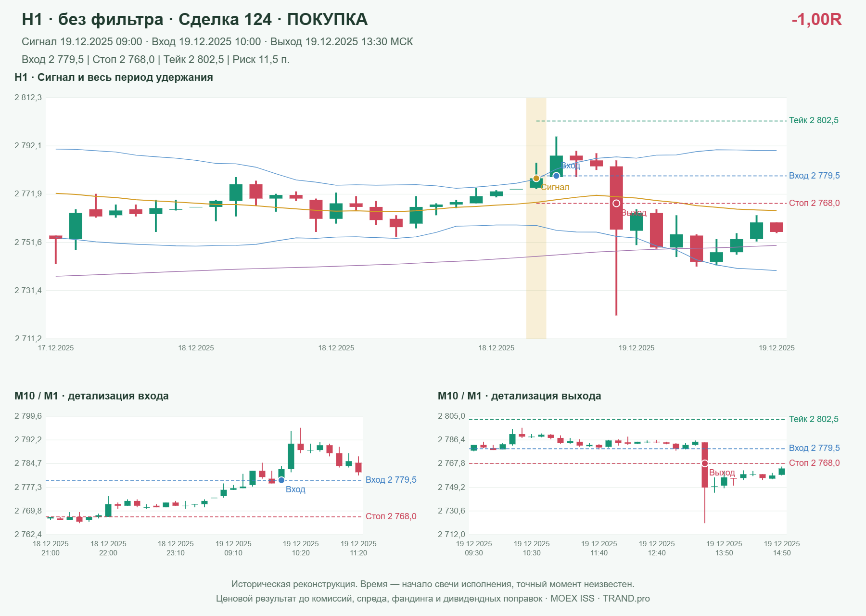This screenshot has height=616, width=866.
Task: Click heading M10 / M1 · детализация входа
Action: point(91,396)
